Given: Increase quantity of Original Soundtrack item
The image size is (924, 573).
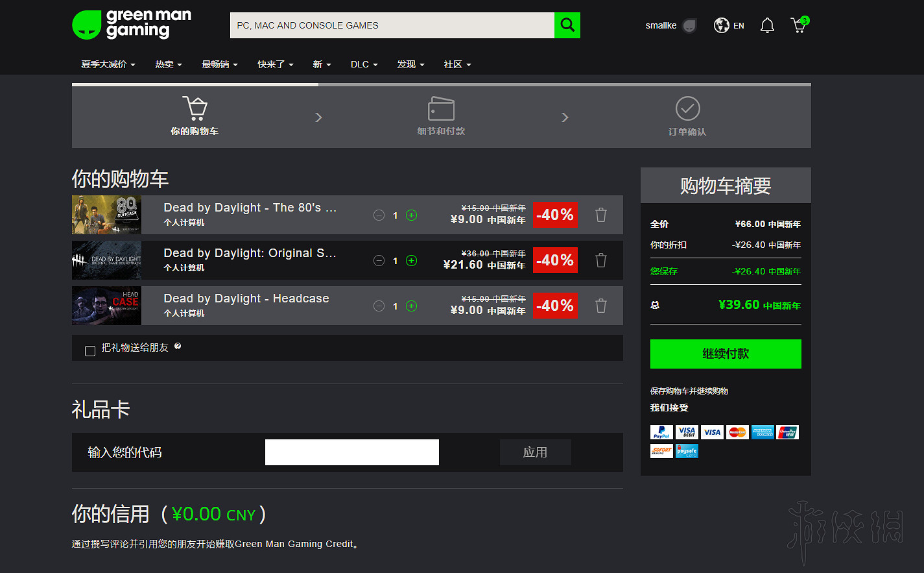Looking at the screenshot, I should (411, 261).
